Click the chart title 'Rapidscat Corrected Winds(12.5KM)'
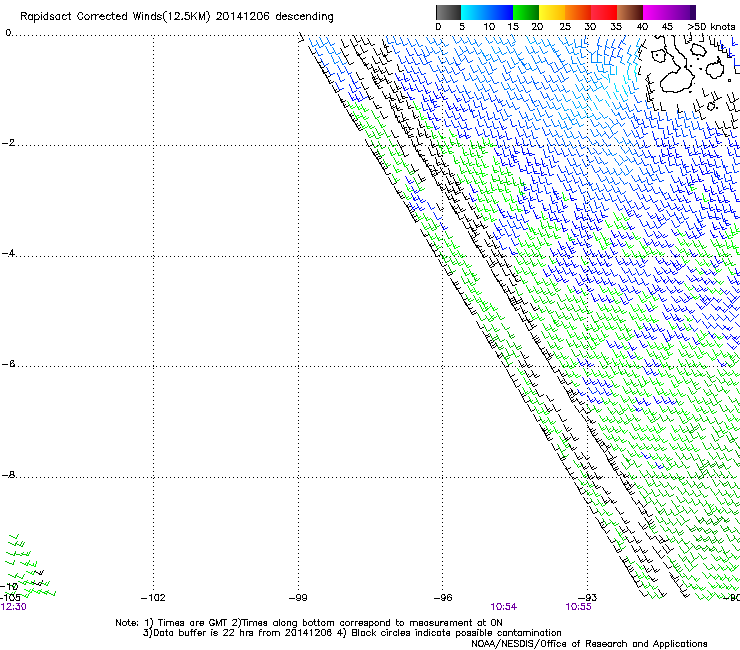This screenshot has height=650, width=740. click(115, 17)
